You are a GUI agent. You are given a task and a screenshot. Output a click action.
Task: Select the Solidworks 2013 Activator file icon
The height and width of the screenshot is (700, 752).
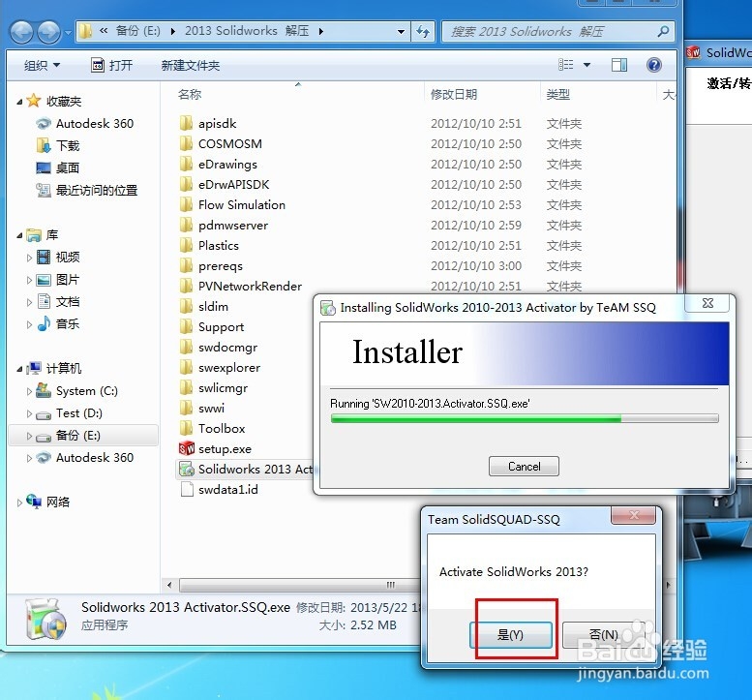(187, 469)
